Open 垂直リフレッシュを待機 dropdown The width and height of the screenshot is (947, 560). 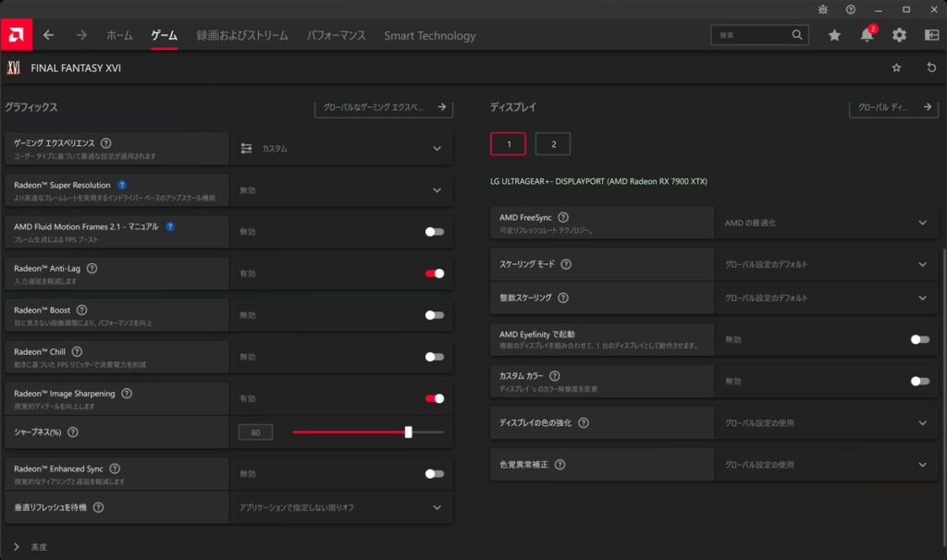(x=341, y=507)
